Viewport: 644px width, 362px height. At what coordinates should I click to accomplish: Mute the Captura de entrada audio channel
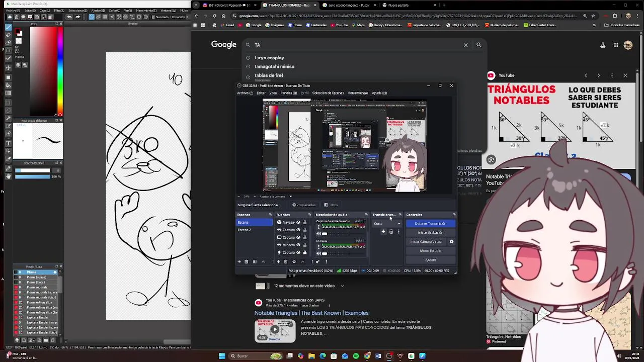coord(318,233)
